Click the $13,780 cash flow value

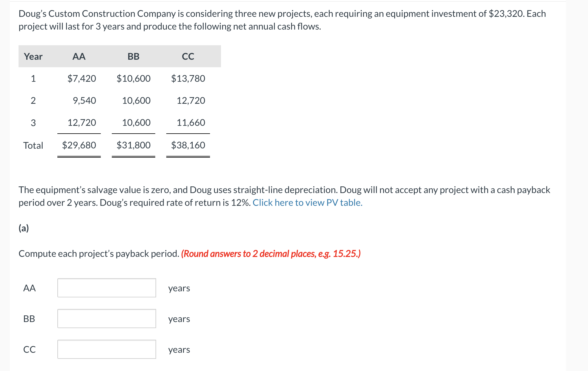click(188, 78)
